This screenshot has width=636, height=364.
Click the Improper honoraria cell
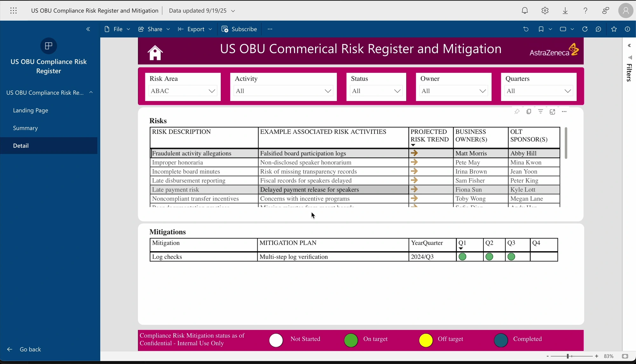coord(204,163)
